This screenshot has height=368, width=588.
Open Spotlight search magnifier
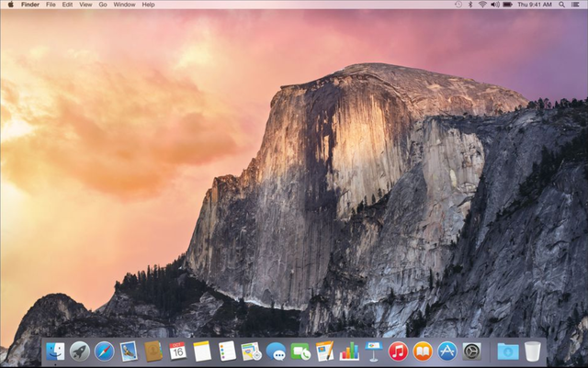point(561,5)
